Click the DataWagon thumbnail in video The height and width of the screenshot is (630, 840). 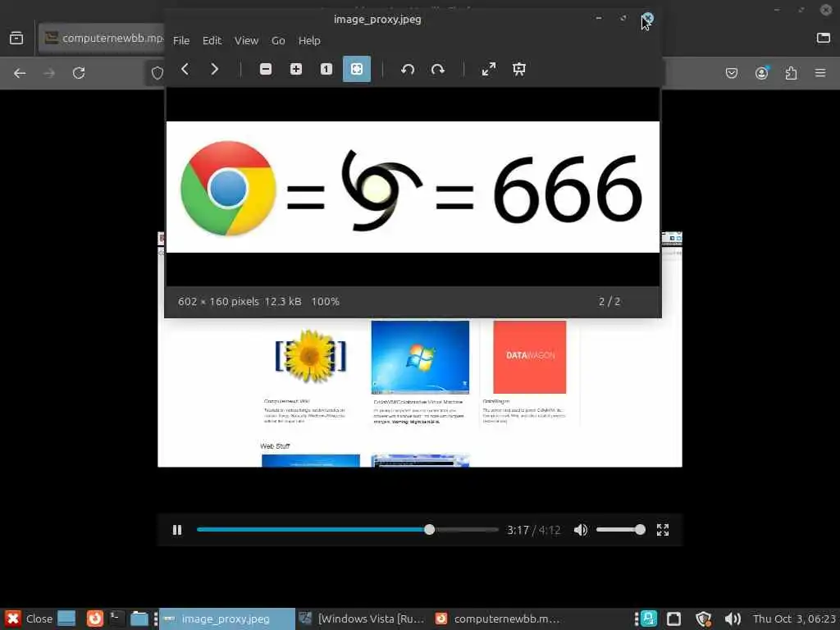coord(529,357)
